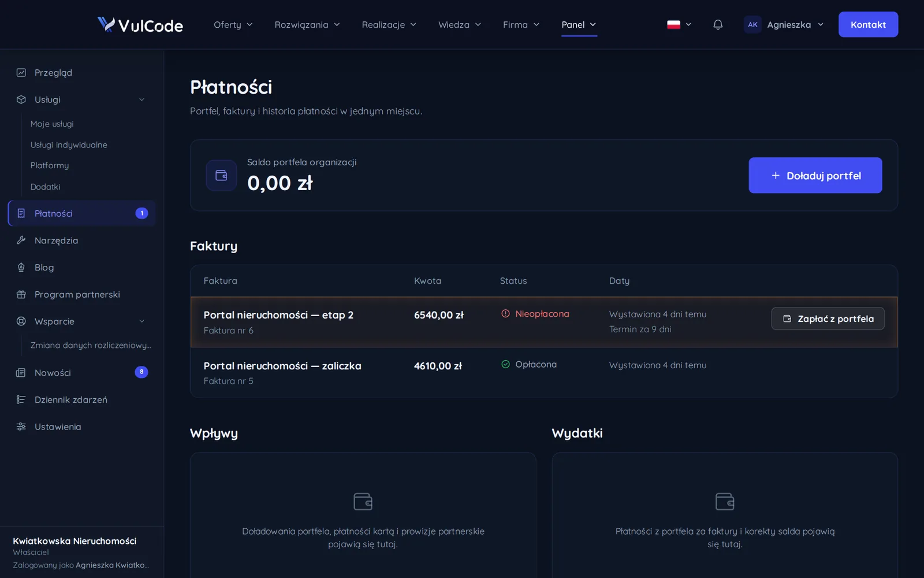The height and width of the screenshot is (578, 924).
Task: Click the Kwiatkowska Nieruchomości organization name
Action: 74,541
